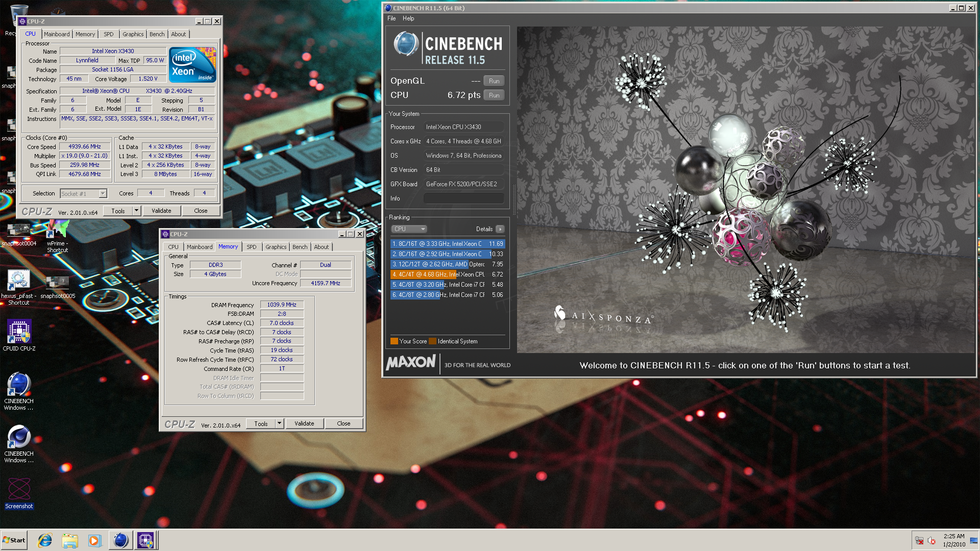Open Ranking Details arrow in Cinebench
The width and height of the screenshot is (980, 551).
(500, 229)
